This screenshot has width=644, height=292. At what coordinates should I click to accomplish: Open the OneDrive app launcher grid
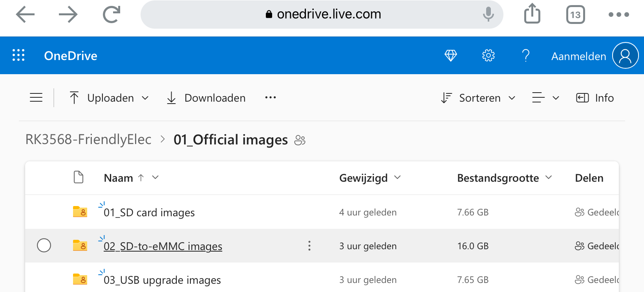click(x=18, y=55)
